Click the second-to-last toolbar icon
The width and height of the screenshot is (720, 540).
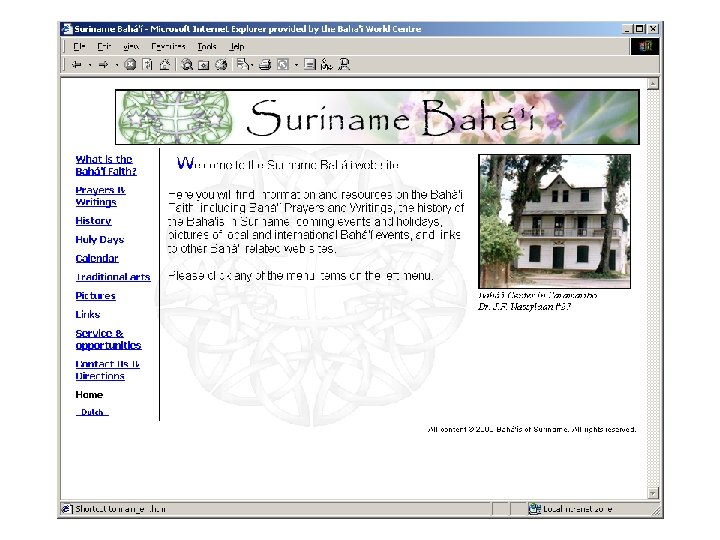coord(326,65)
